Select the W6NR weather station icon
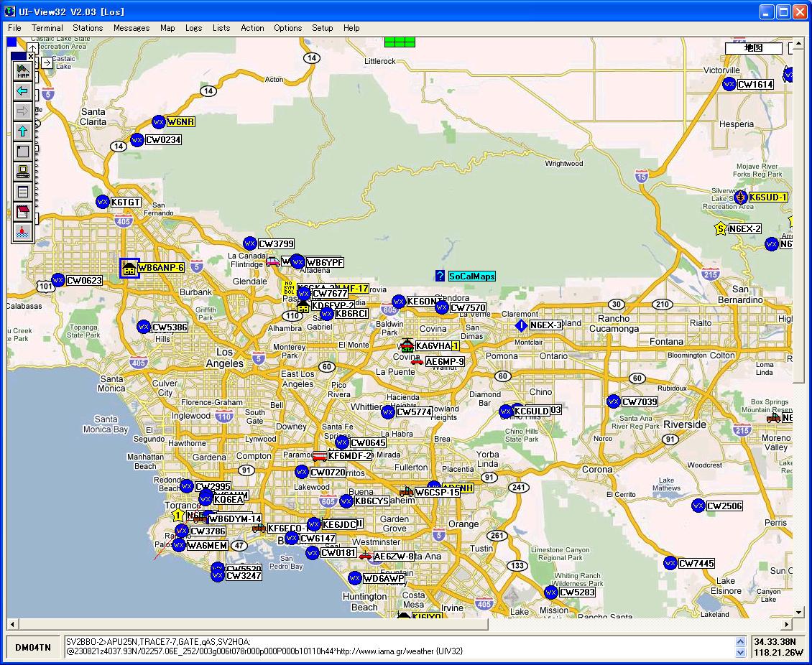Image resolution: width=812 pixels, height=665 pixels. (x=159, y=122)
